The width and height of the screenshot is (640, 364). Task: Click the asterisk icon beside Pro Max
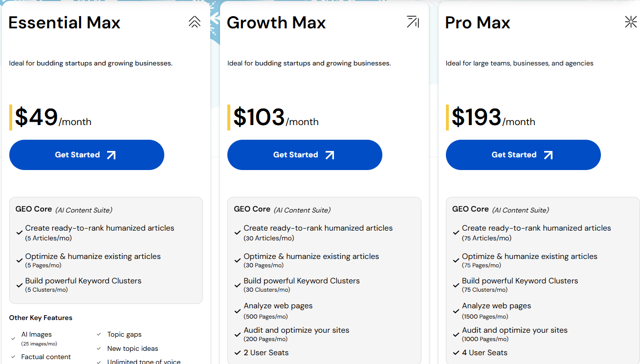[631, 21]
